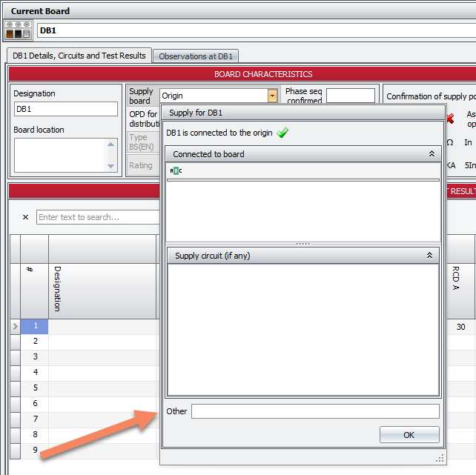476x475 pixels.
Task: Select circuit row number 5
Action: point(34,388)
